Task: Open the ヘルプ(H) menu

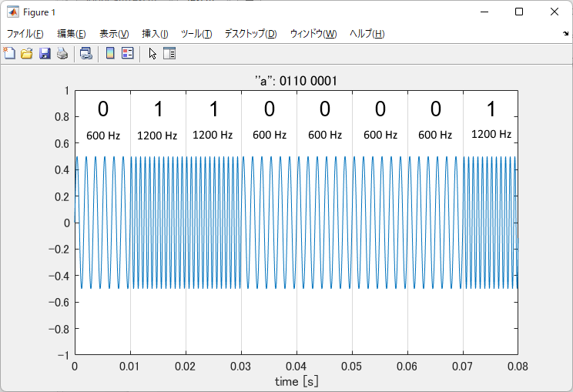Action: click(x=367, y=34)
